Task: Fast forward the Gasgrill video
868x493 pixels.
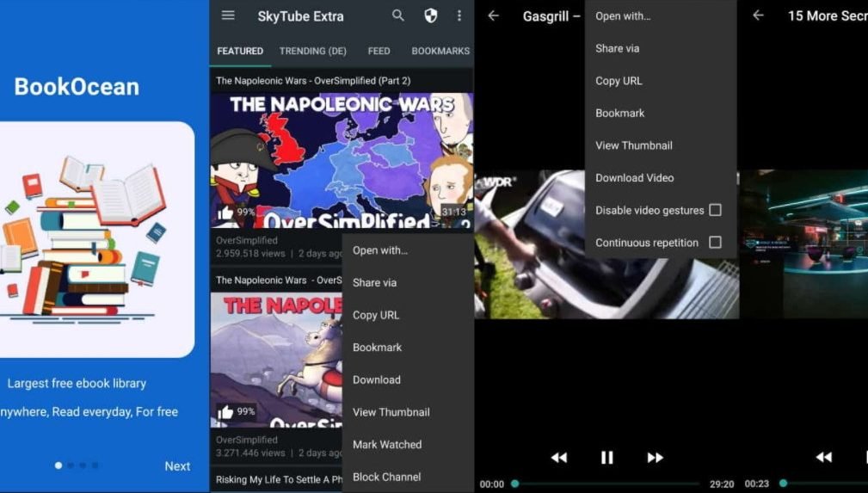Action: (655, 458)
